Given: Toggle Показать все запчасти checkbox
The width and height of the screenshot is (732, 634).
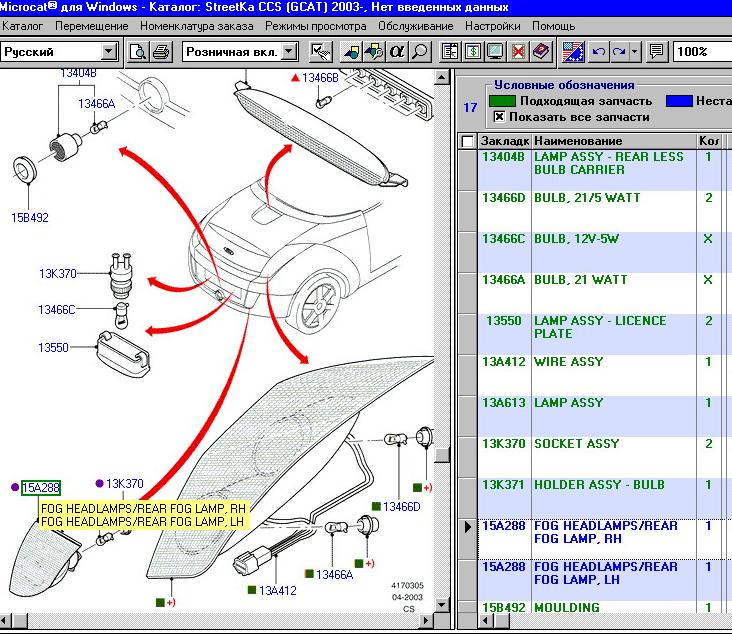Looking at the screenshot, I should point(499,117).
